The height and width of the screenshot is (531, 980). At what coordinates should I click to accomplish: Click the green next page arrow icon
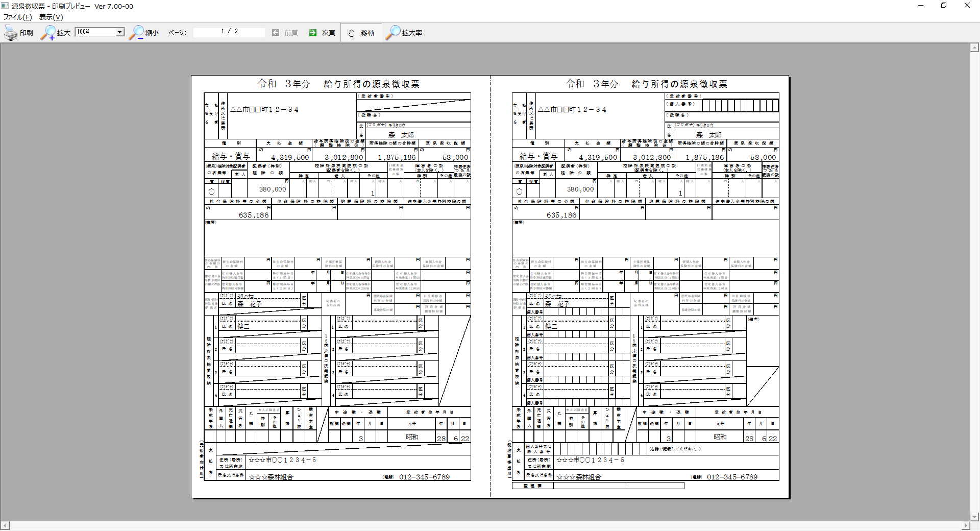[313, 33]
